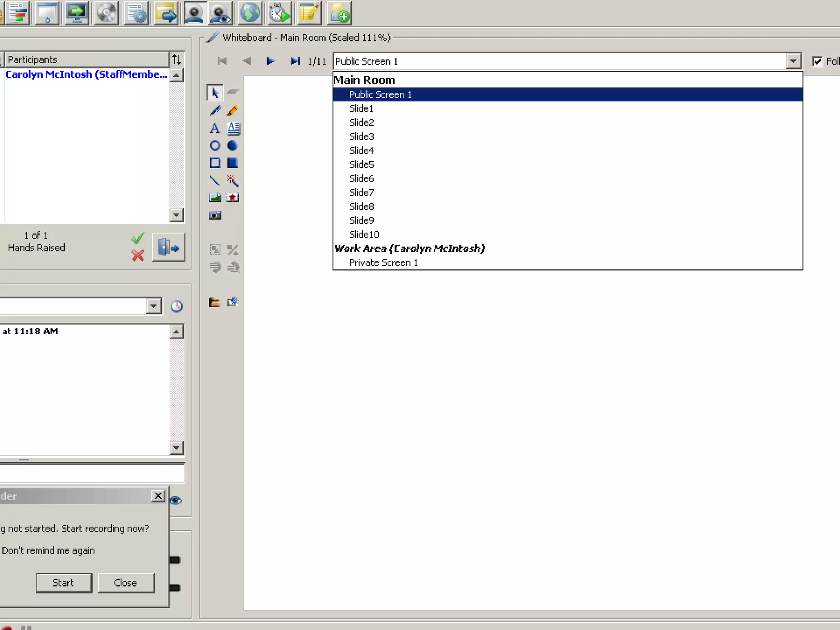Click the add participant toolbar icon
The width and height of the screenshot is (840, 630).
[x=340, y=13]
